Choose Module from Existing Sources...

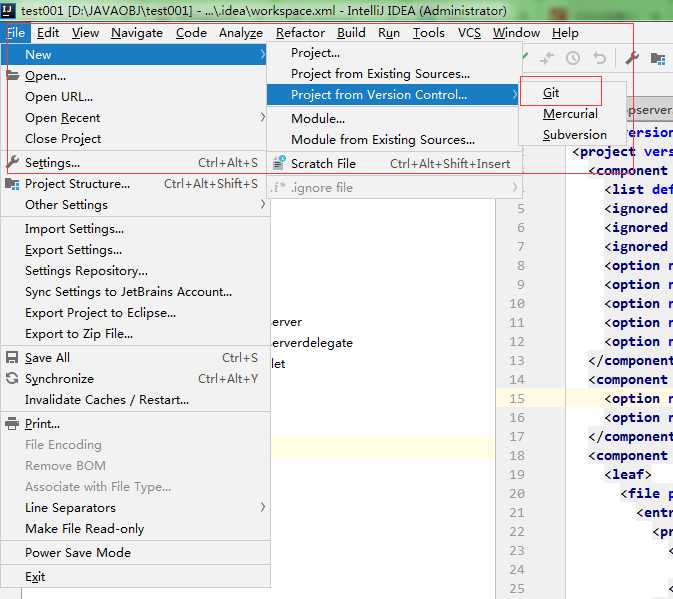coord(383,139)
